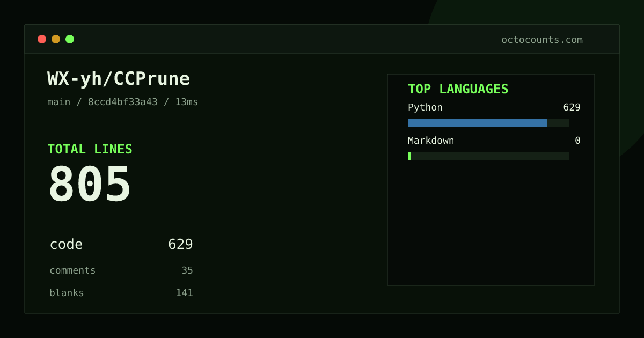
Task: Click the green maximize window dot
Action: coord(70,39)
